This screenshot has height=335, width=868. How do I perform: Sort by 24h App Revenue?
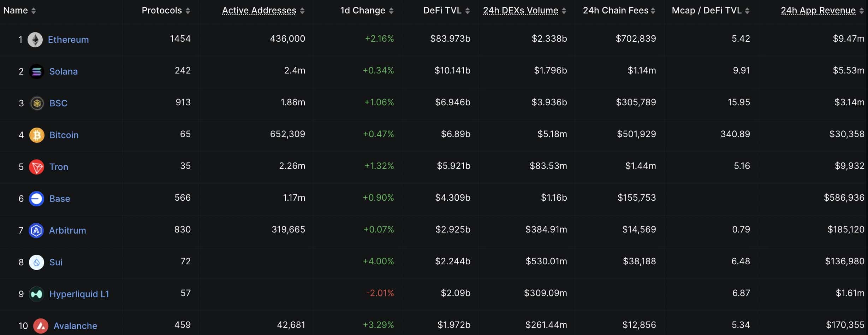point(818,10)
